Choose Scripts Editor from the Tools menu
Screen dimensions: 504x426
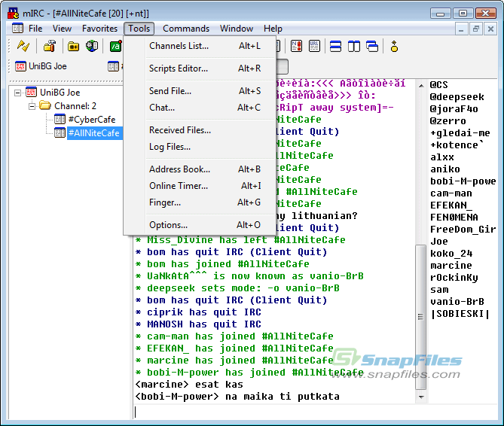(x=179, y=68)
